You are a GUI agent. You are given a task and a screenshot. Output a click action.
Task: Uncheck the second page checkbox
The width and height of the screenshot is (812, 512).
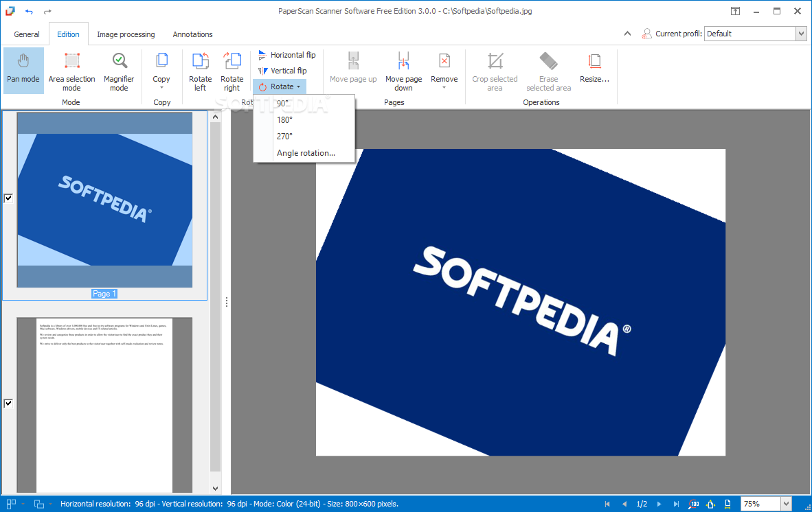tap(8, 404)
